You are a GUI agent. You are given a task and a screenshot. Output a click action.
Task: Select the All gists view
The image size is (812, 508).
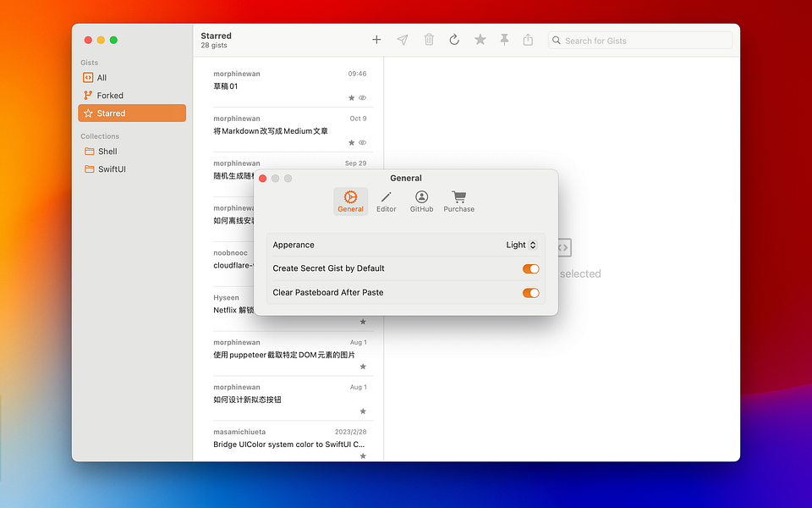(x=101, y=77)
